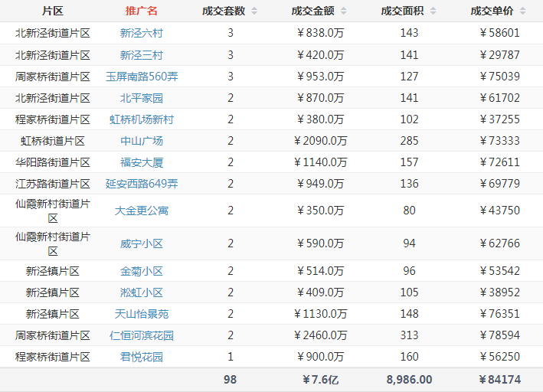Click area value 80
The width and height of the screenshot is (543, 392).
click(x=409, y=211)
